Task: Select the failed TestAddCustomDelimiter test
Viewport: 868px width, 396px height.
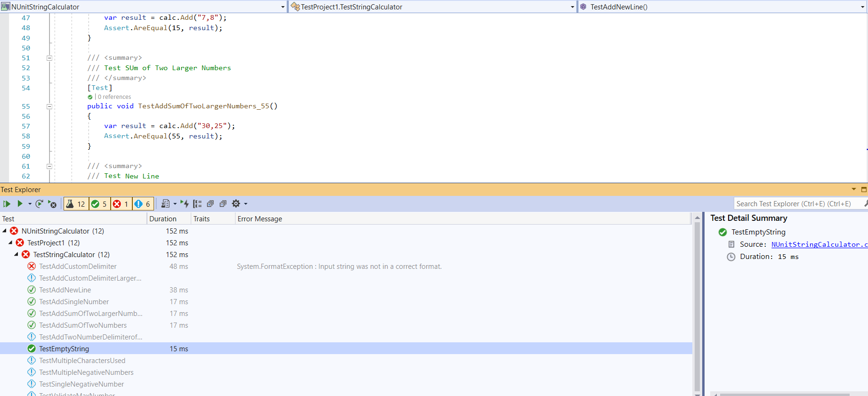Action: (x=78, y=267)
